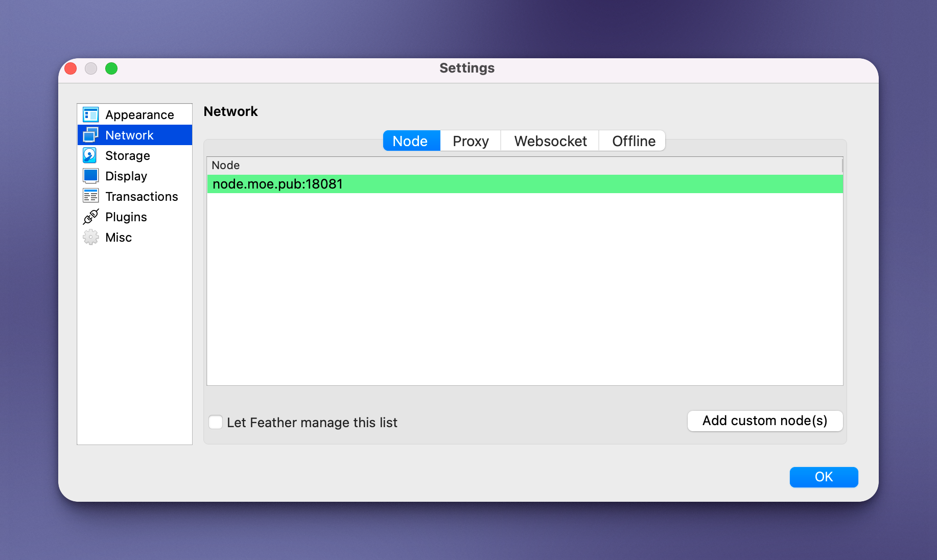Switch to the Proxy tab
Image resolution: width=937 pixels, height=560 pixels.
coord(470,141)
